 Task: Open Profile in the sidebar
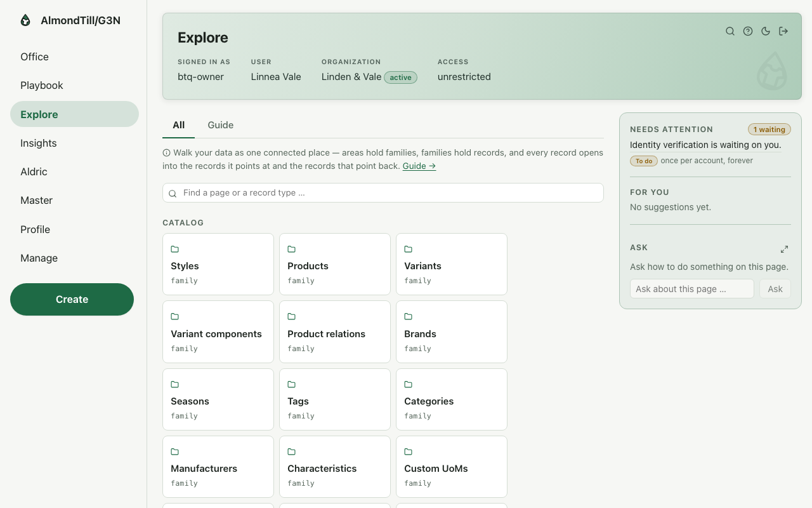(74, 229)
